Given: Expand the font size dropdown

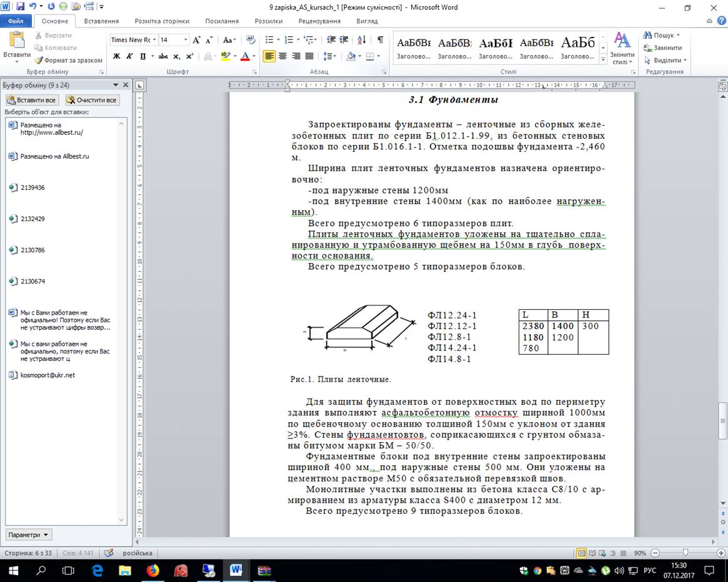Looking at the screenshot, I should point(186,40).
